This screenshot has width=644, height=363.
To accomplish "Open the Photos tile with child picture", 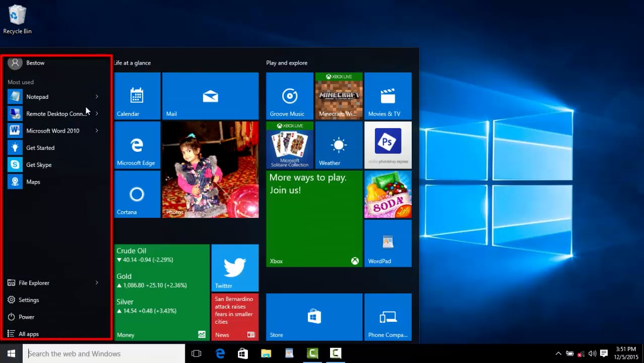I will click(x=210, y=169).
